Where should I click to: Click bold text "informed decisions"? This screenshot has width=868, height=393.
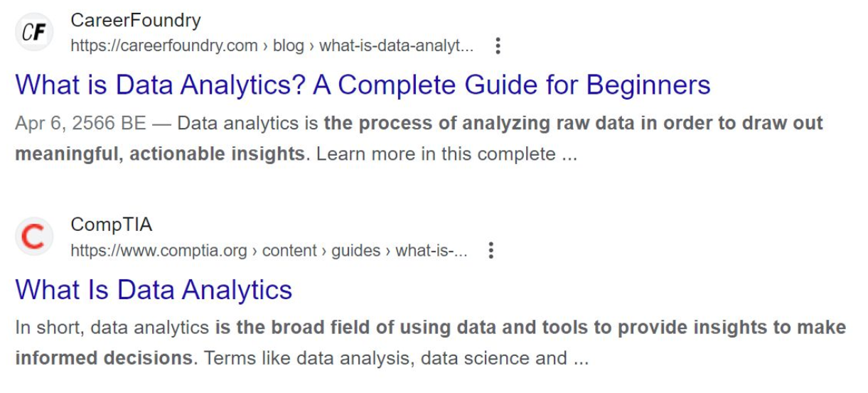click(104, 358)
